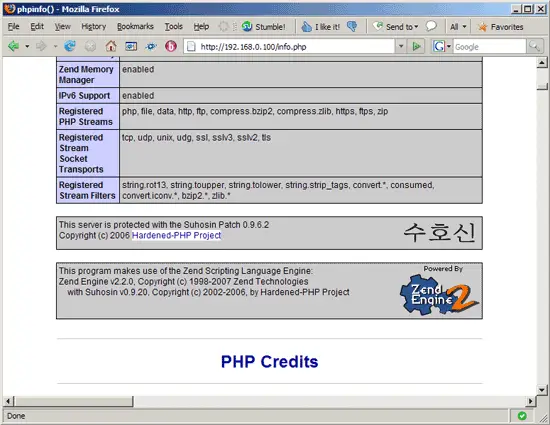
Task: Open the Send to dropdown
Action: click(396, 27)
